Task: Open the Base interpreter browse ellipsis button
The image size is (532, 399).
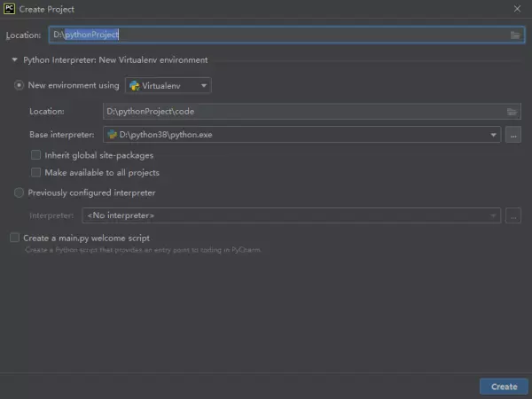Action: [513, 135]
